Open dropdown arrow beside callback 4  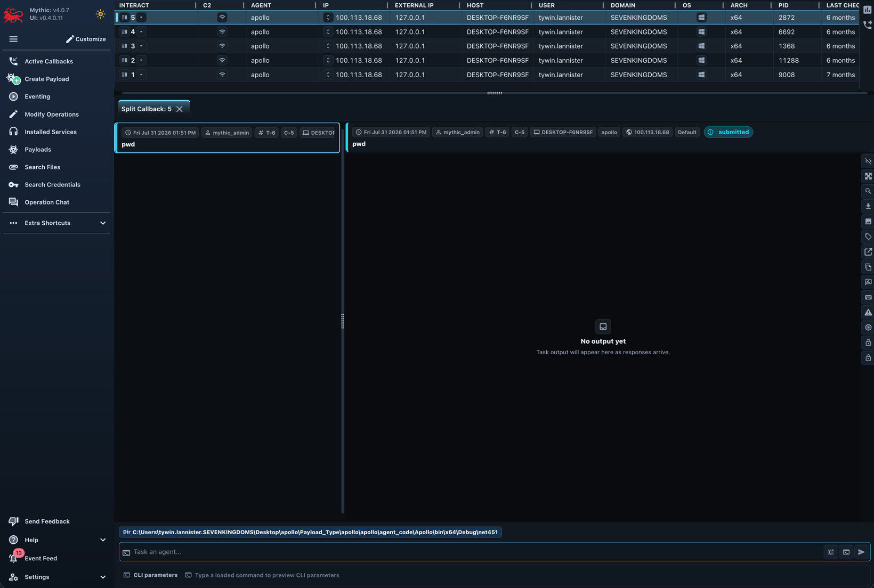pos(141,32)
